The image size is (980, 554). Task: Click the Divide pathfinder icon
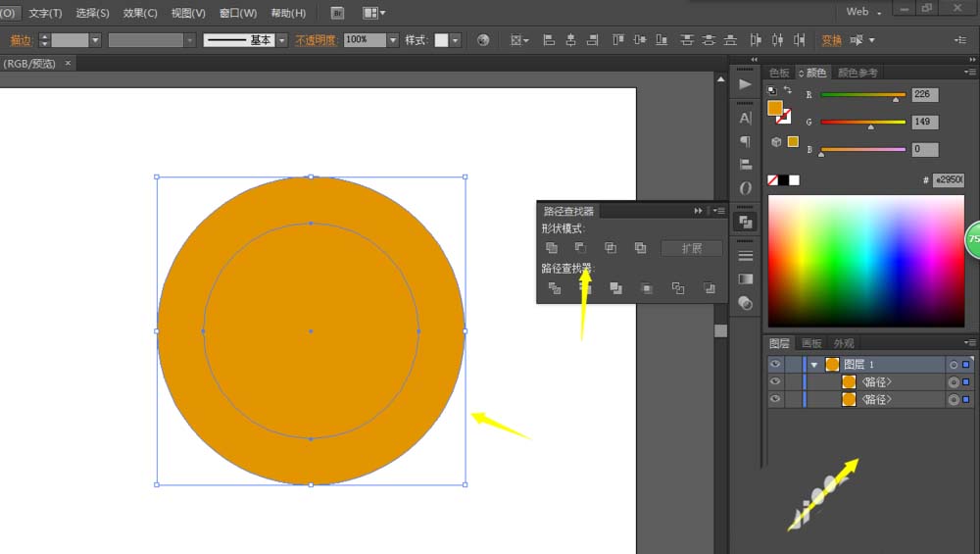coord(555,288)
